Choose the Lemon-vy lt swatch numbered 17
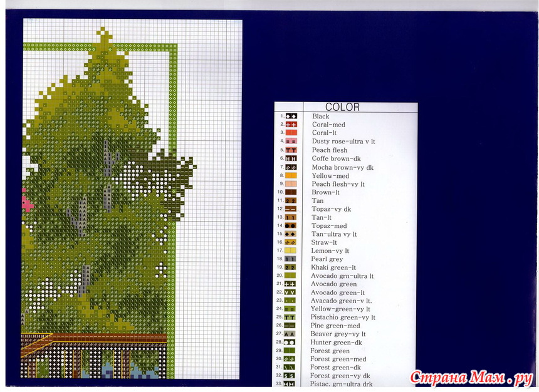Viewport: 539px width, 392px height. point(290,250)
